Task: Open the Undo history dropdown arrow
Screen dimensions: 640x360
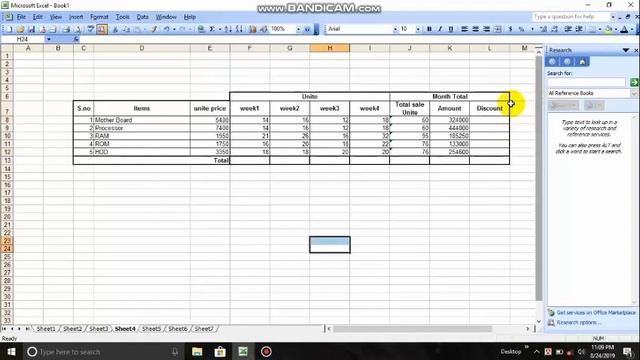Action: pos(174,29)
